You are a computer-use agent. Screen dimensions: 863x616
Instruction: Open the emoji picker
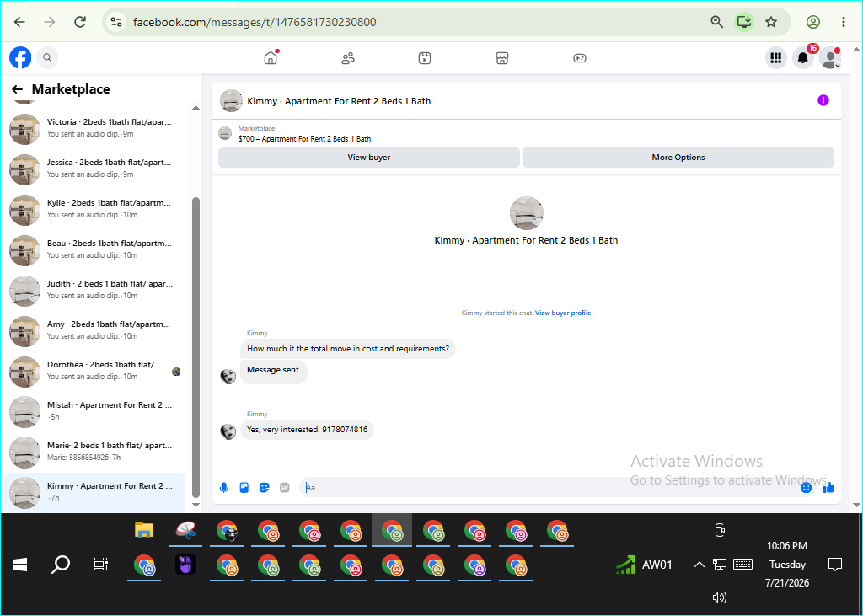[807, 488]
